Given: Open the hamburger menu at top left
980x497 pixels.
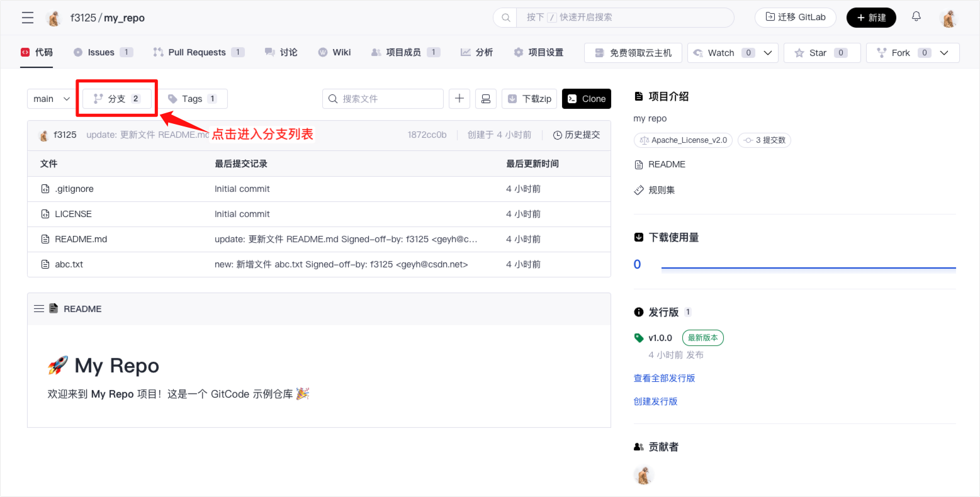Looking at the screenshot, I should [28, 18].
